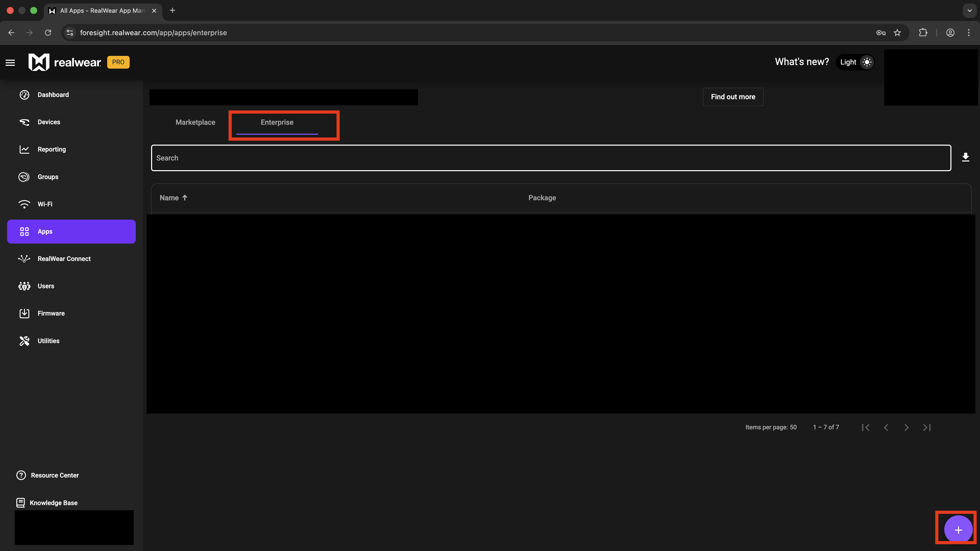Open the Knowledge Base link
This screenshot has width=980, height=551.
point(47,503)
